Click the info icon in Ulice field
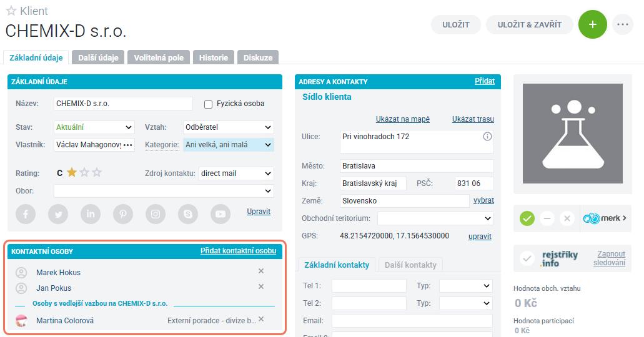The image size is (644, 337). 487,137
